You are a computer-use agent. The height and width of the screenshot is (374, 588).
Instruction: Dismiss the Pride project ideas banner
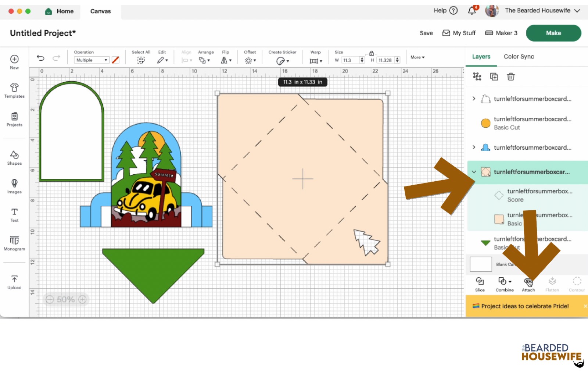coord(585,306)
